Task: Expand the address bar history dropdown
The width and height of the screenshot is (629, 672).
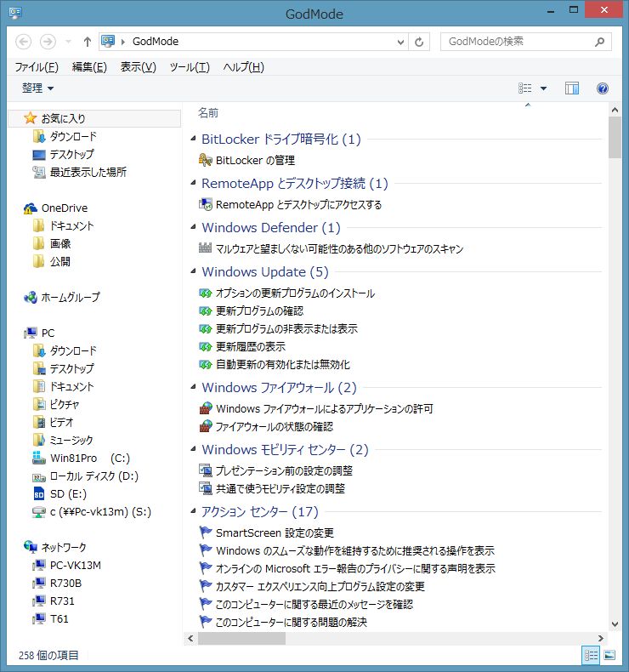Action: pos(401,41)
